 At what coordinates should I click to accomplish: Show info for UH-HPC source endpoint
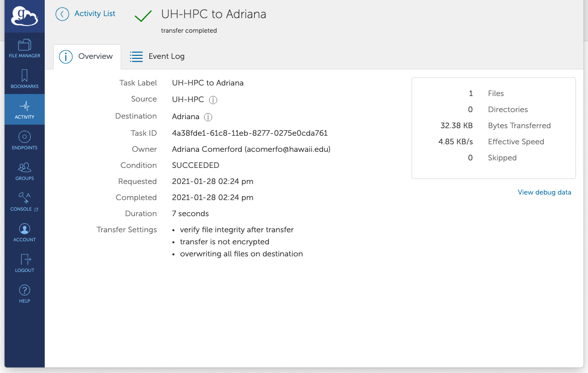coord(213,100)
